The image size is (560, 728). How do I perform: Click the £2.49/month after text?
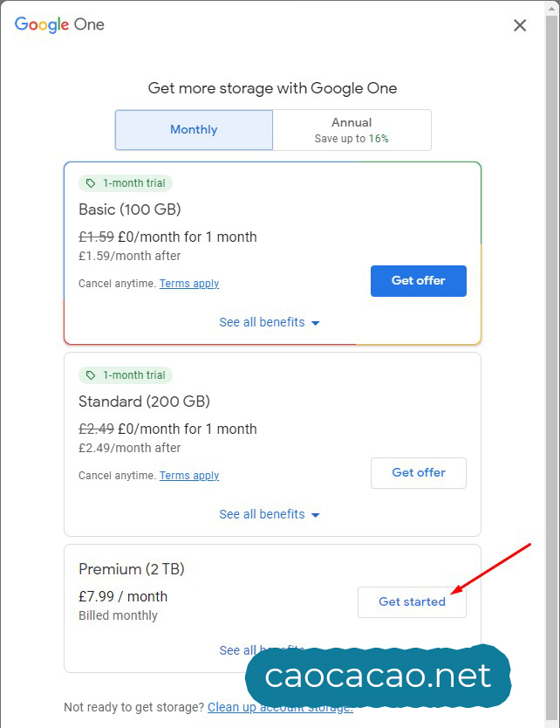pos(130,448)
